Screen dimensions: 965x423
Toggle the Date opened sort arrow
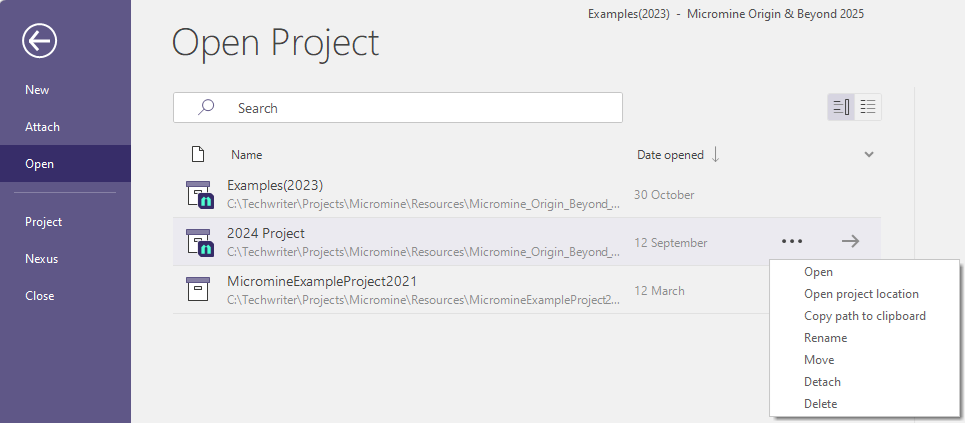point(715,155)
